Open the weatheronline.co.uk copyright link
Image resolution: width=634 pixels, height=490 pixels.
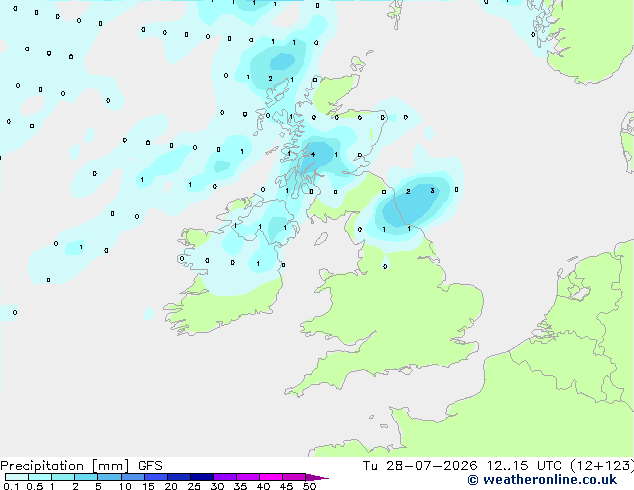coord(542,480)
